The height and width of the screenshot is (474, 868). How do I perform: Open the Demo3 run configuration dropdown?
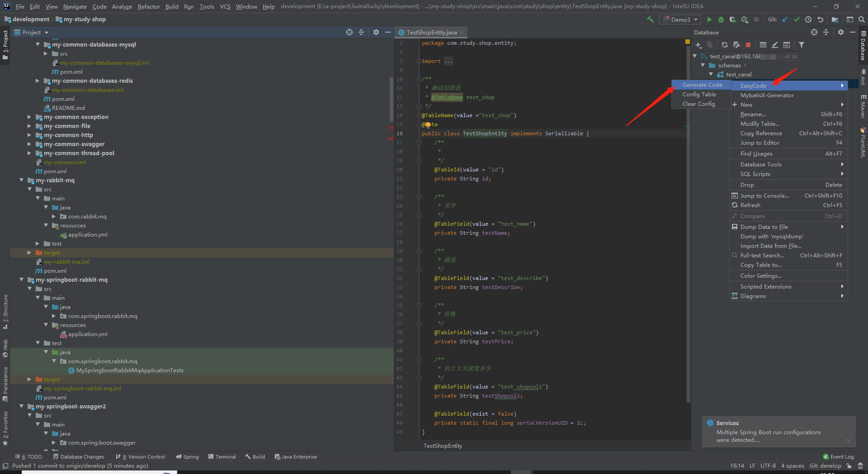pos(680,19)
